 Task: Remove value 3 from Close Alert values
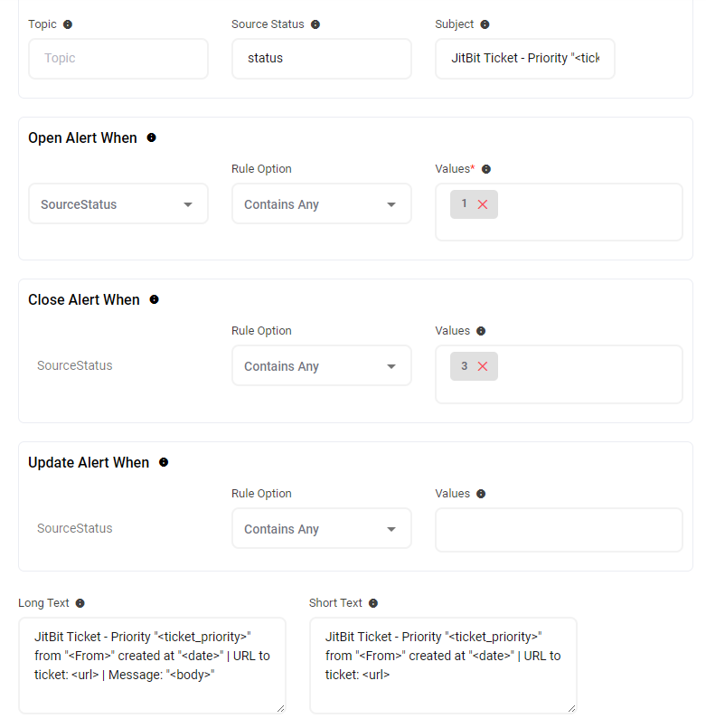click(x=483, y=366)
